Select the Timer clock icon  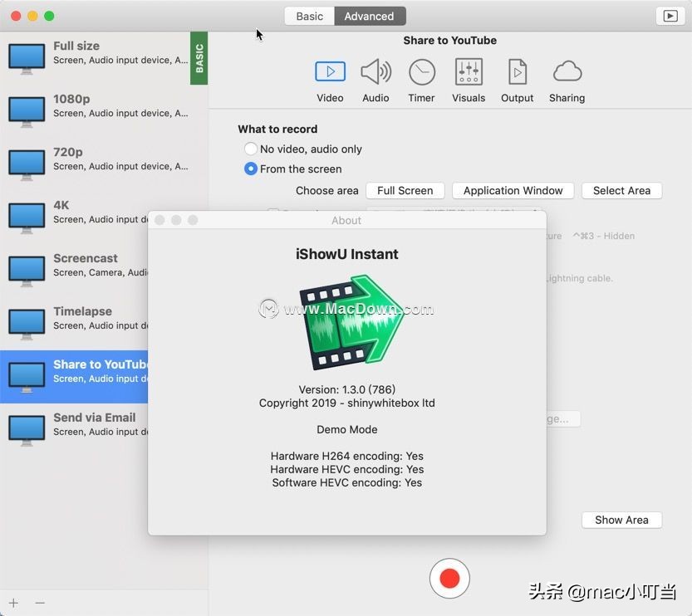pyautogui.click(x=421, y=72)
